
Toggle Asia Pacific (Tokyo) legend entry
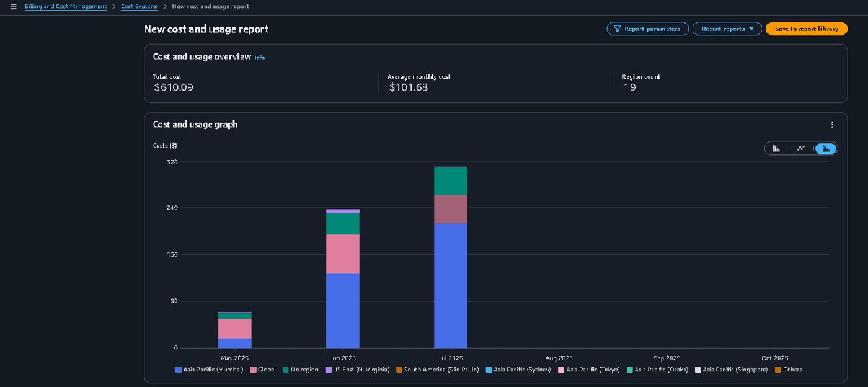point(589,370)
